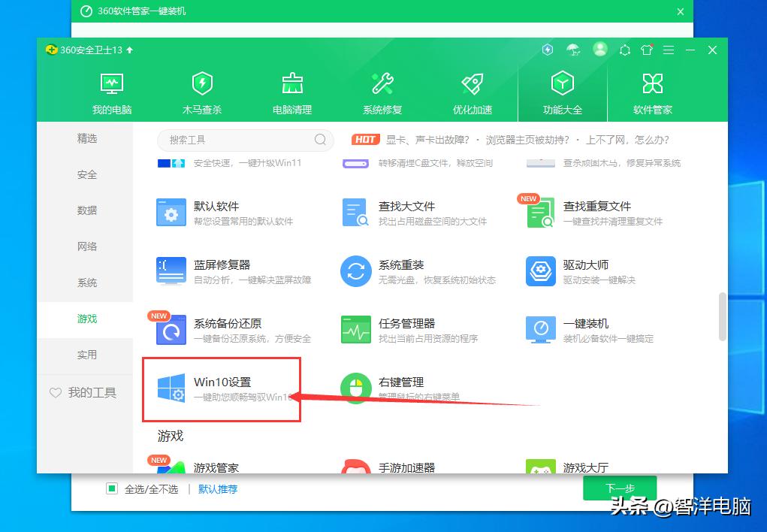Open the user avatar profile
The image size is (767, 532).
[599, 50]
